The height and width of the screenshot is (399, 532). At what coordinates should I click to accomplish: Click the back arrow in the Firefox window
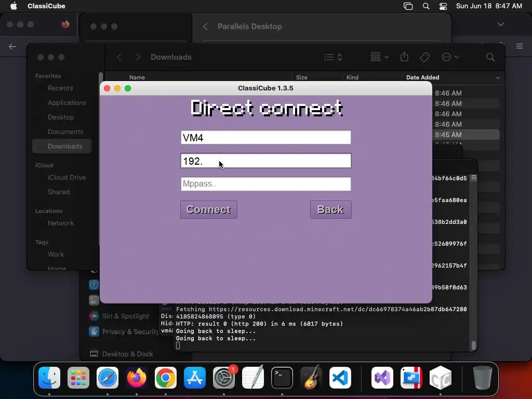(12, 46)
